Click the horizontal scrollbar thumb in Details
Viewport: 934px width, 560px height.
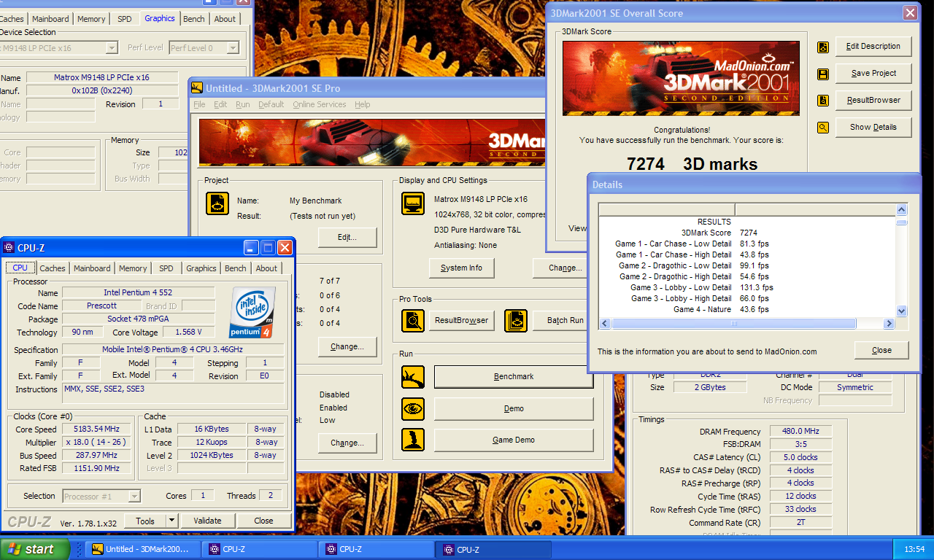tap(733, 323)
